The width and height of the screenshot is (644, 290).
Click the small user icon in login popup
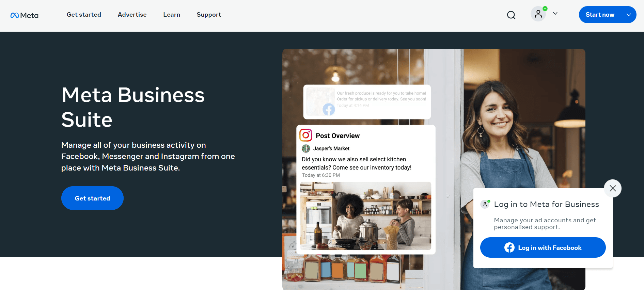click(x=485, y=204)
